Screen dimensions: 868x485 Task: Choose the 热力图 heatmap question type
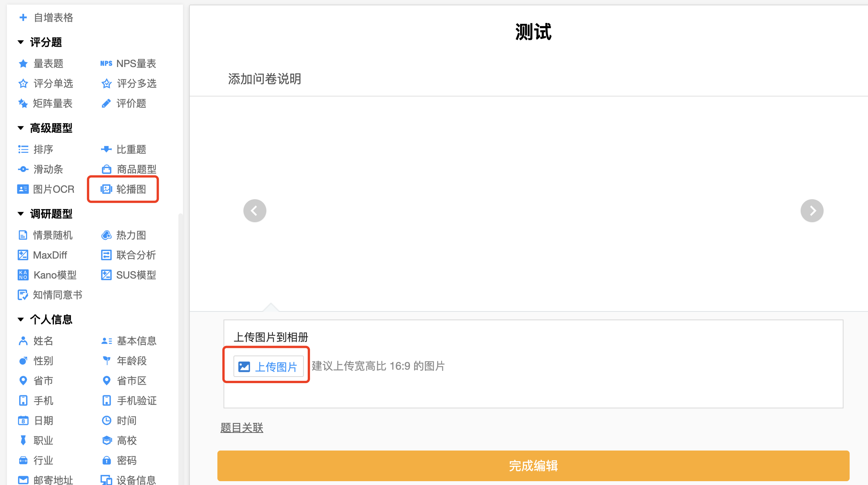[x=123, y=235]
